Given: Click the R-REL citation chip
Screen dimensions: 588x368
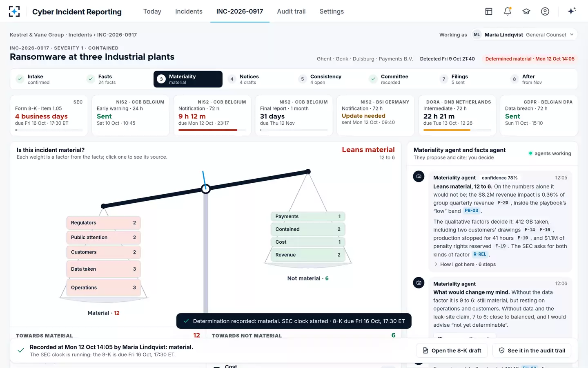Looking at the screenshot, I should point(480,254).
